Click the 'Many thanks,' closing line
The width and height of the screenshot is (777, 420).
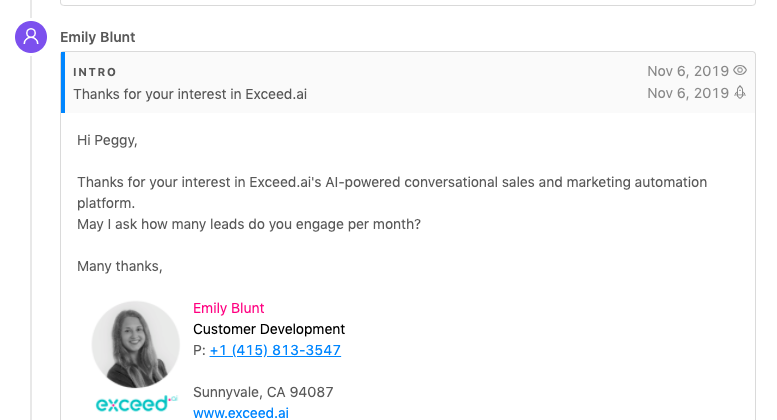[119, 266]
